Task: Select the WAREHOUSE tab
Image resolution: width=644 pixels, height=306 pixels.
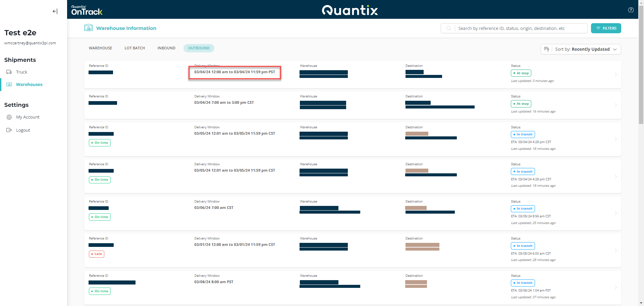Action: click(x=100, y=48)
